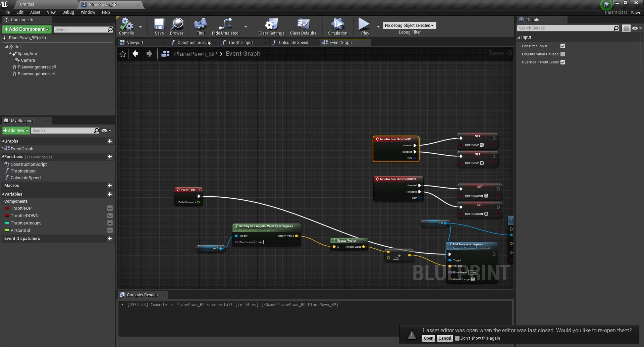Open the File menu
644x347 pixels.
pyautogui.click(x=6, y=12)
